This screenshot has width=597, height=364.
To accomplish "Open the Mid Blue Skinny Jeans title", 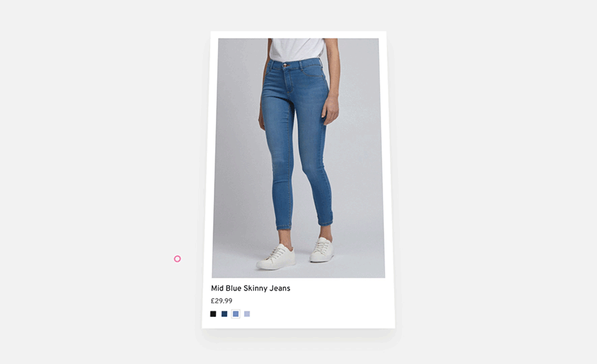I will [x=250, y=289].
